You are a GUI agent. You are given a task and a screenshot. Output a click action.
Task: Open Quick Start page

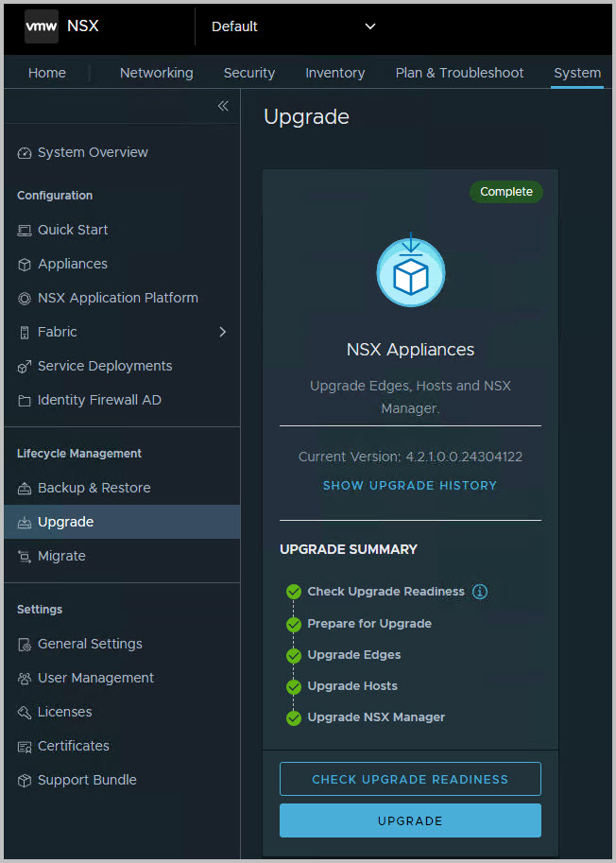[x=73, y=230]
